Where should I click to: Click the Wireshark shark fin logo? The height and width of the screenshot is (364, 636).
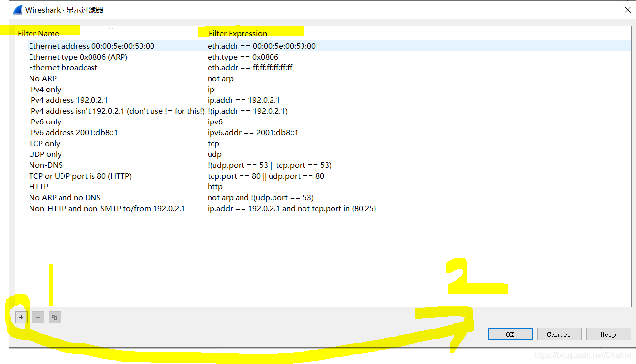pyautogui.click(x=17, y=10)
